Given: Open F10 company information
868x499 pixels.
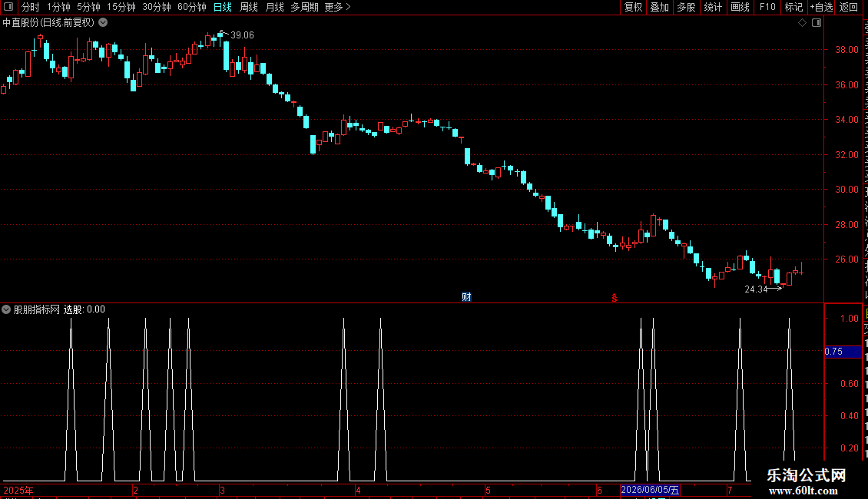Looking at the screenshot, I should click(x=767, y=7).
